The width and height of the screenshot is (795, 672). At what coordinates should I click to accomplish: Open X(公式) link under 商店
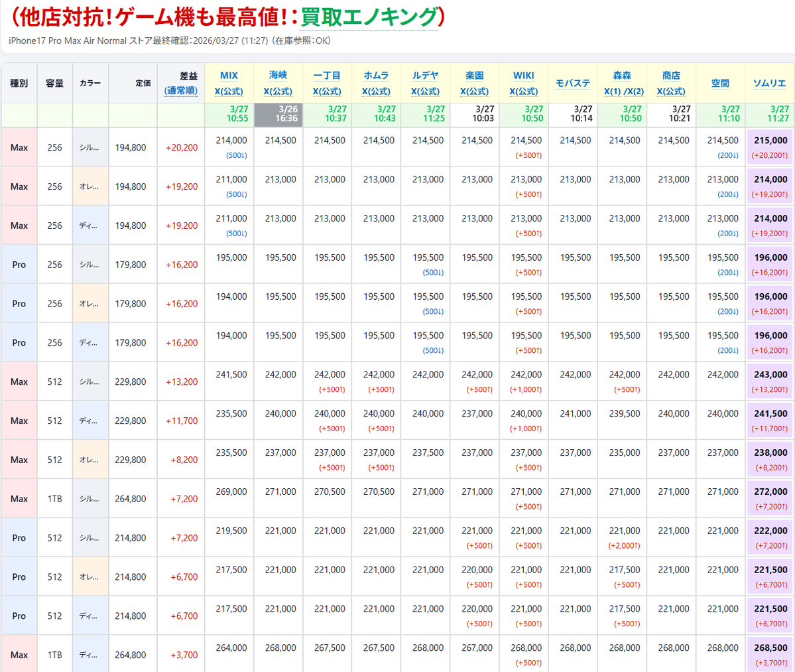(671, 92)
